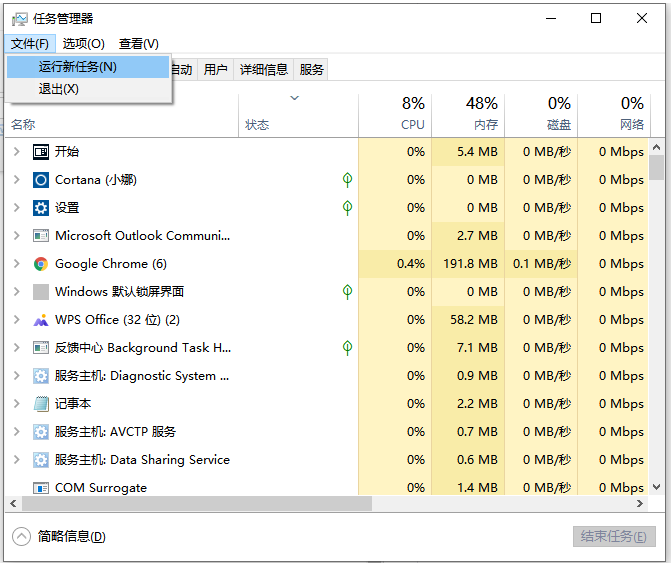Click the green leaf icon beside Cortana
Image resolution: width=671 pixels, height=566 pixels.
(347, 180)
